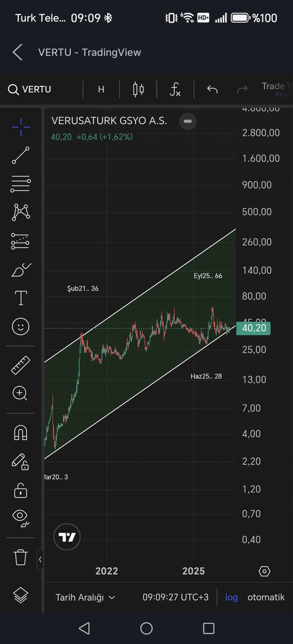Toggle the log scale option

231,597
